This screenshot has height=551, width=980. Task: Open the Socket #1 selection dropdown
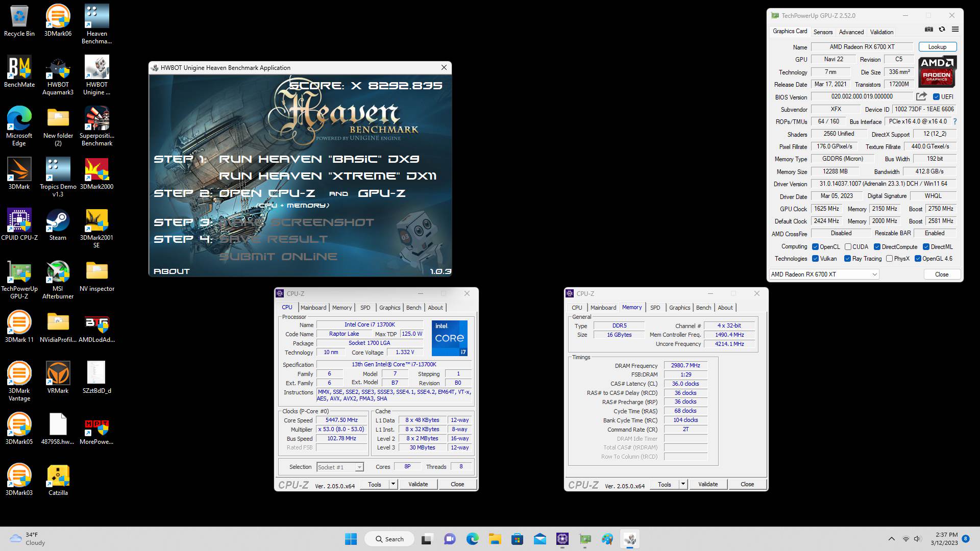340,467
